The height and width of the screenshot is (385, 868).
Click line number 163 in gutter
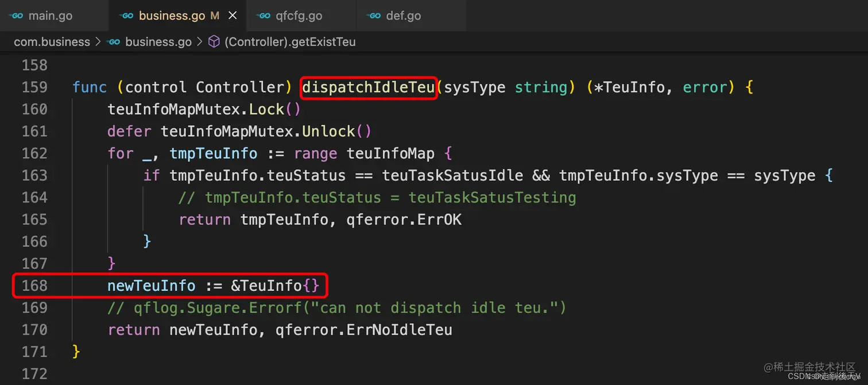34,176
